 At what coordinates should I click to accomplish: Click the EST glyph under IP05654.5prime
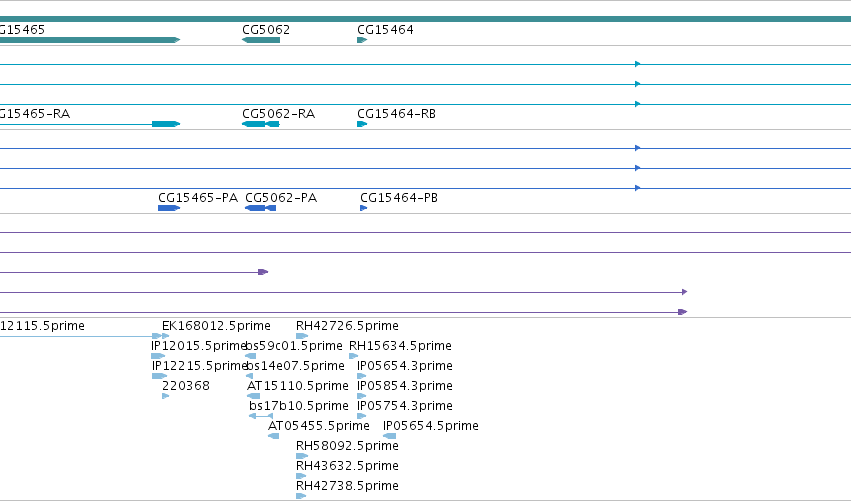click(389, 436)
